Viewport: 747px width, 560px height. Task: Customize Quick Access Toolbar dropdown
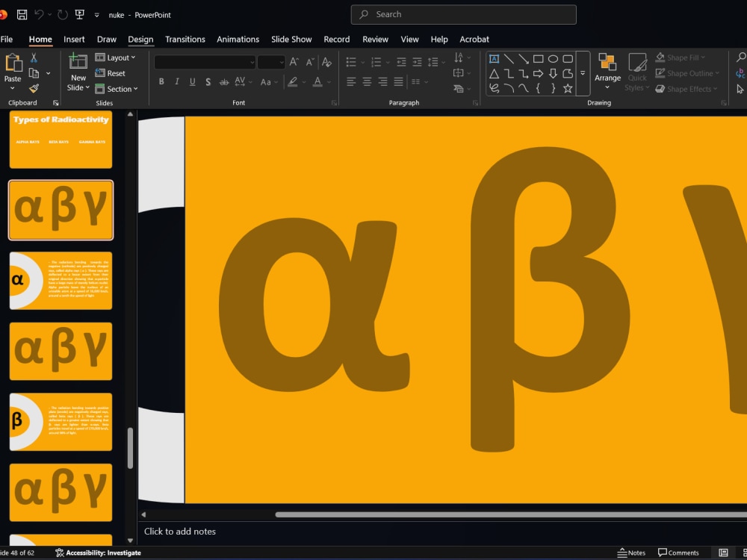click(x=96, y=15)
